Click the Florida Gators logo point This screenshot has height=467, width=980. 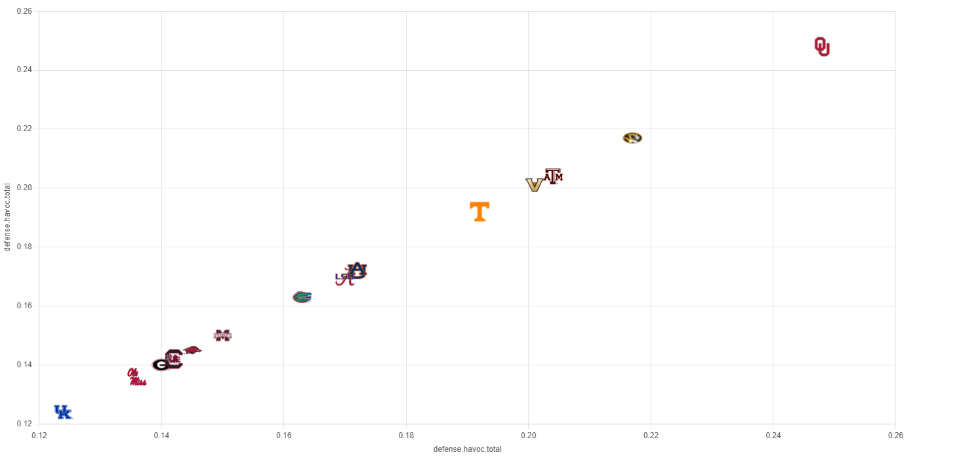(x=302, y=297)
